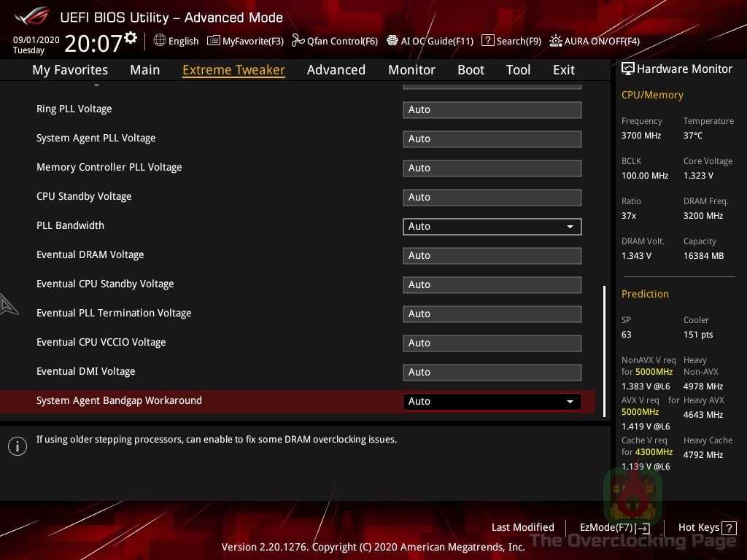This screenshot has width=747, height=560.
Task: Click the info icon beside the help text
Action: point(18,446)
